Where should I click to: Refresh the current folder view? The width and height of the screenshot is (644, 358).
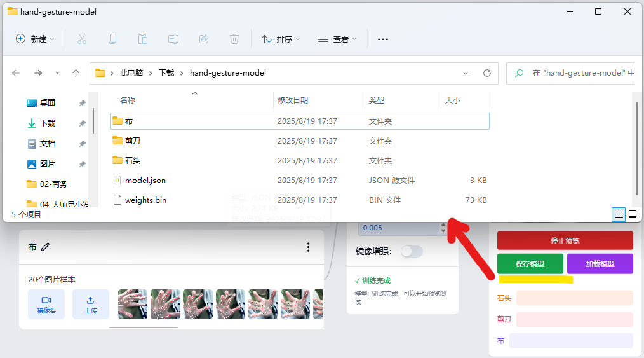click(x=487, y=73)
